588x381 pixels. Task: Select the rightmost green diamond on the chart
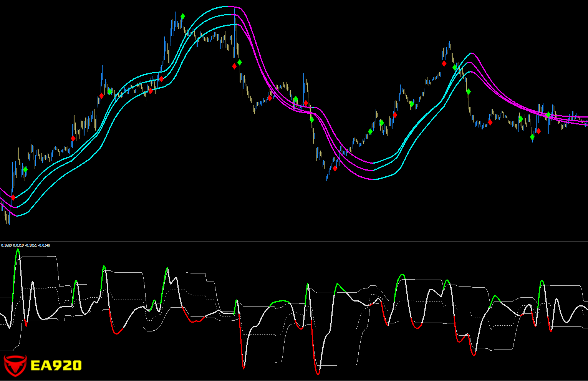pyautogui.click(x=548, y=114)
